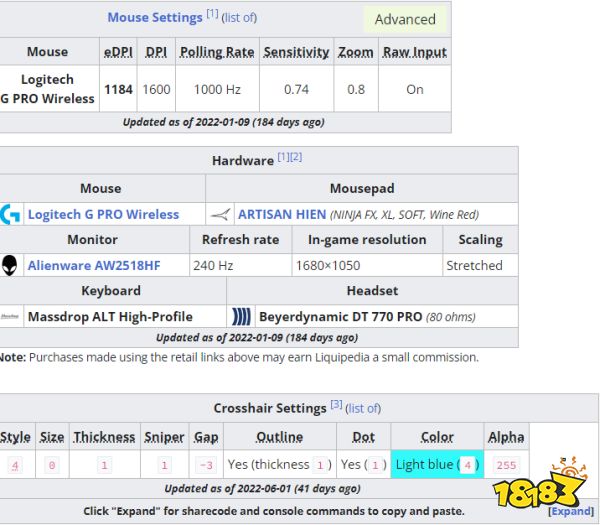Select the crosshair gap value -3
Image resolution: width=600 pixels, height=525 pixels.
(x=206, y=465)
